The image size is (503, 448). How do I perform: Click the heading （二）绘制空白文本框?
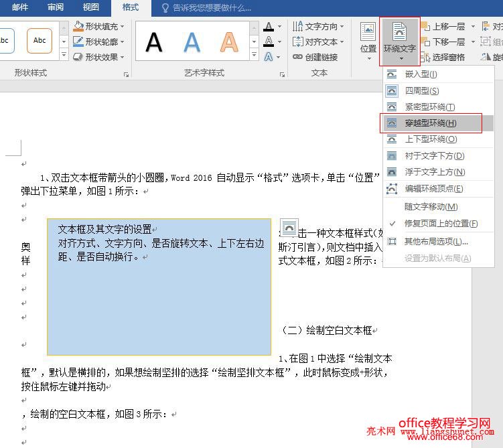[x=327, y=330]
